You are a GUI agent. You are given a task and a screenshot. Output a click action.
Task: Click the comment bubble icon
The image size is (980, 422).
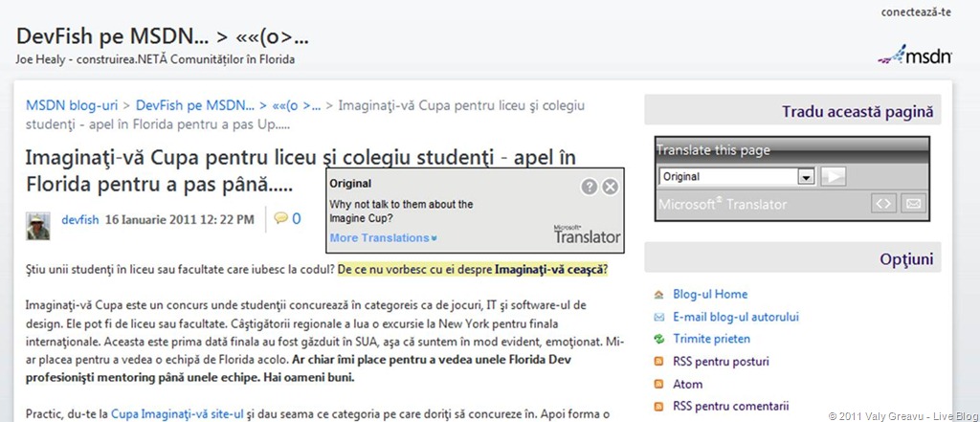[280, 218]
